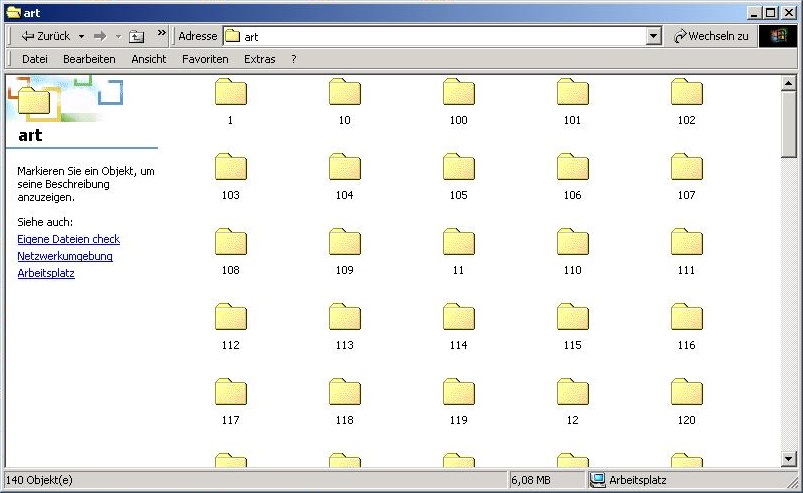Select folder 11
The height and width of the screenshot is (493, 803).
click(x=458, y=252)
